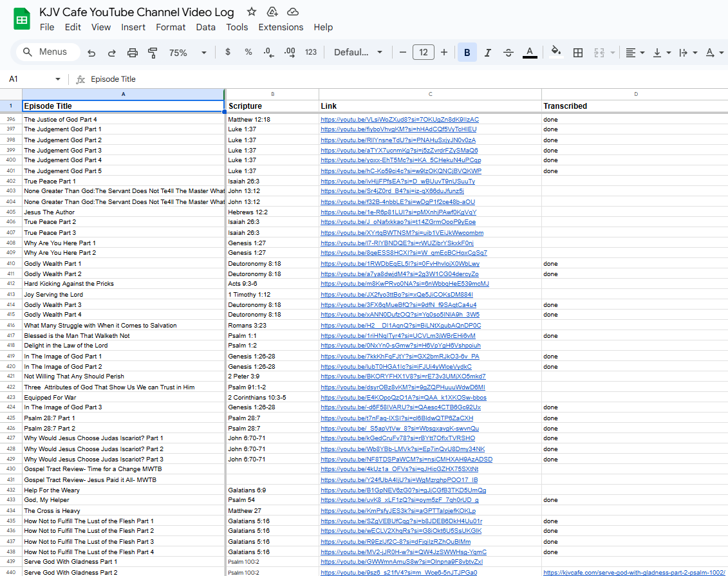This screenshot has width=728, height=576.
Task: Select the 'Psalm 91:1-2' scripture cell
Action: (272, 387)
